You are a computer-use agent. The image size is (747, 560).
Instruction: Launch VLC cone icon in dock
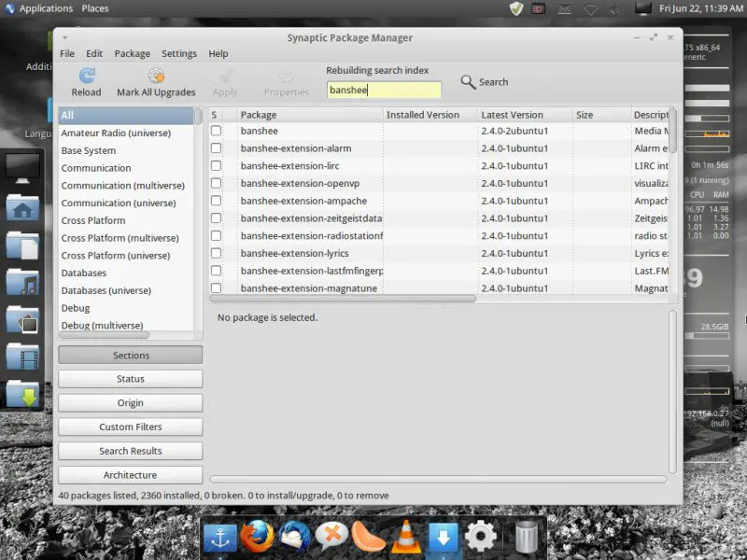coord(406,538)
